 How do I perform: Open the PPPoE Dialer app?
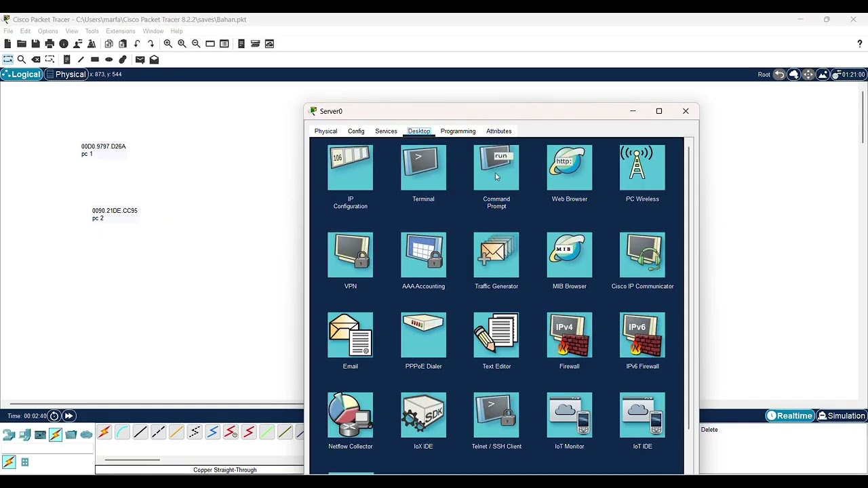point(423,335)
